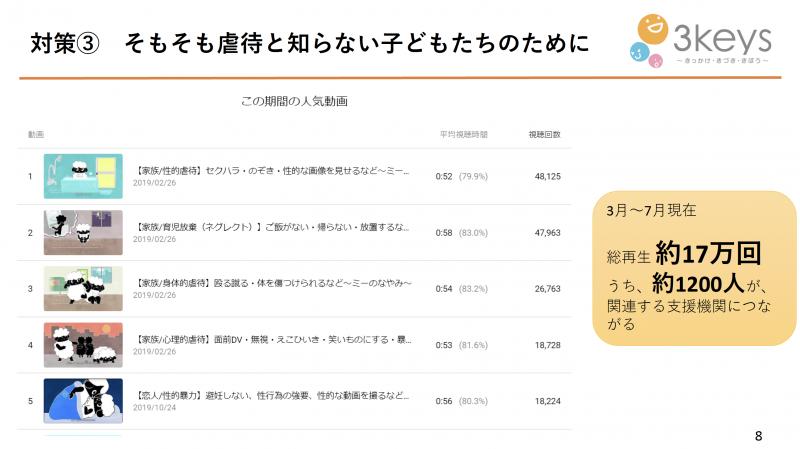Open the 【家族/心理的虐待】 video title
The height and width of the screenshot is (449, 800).
pyautogui.click(x=272, y=339)
